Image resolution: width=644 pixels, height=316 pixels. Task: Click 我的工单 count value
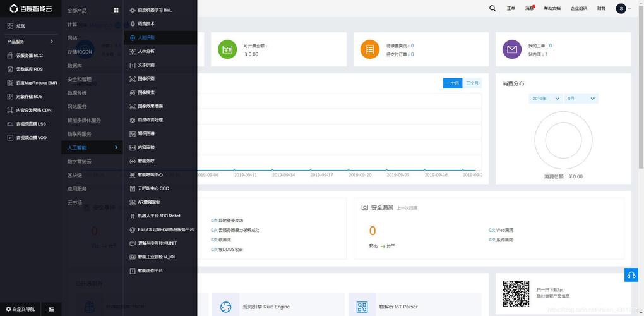click(551, 46)
